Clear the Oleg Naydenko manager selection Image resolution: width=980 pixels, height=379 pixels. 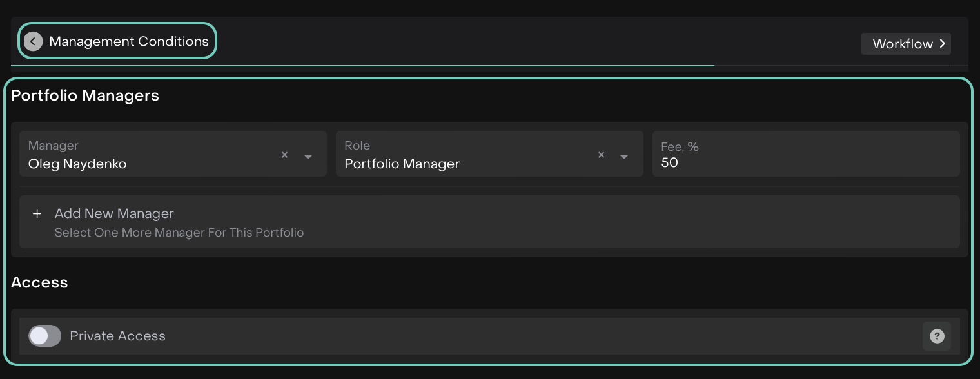[284, 155]
